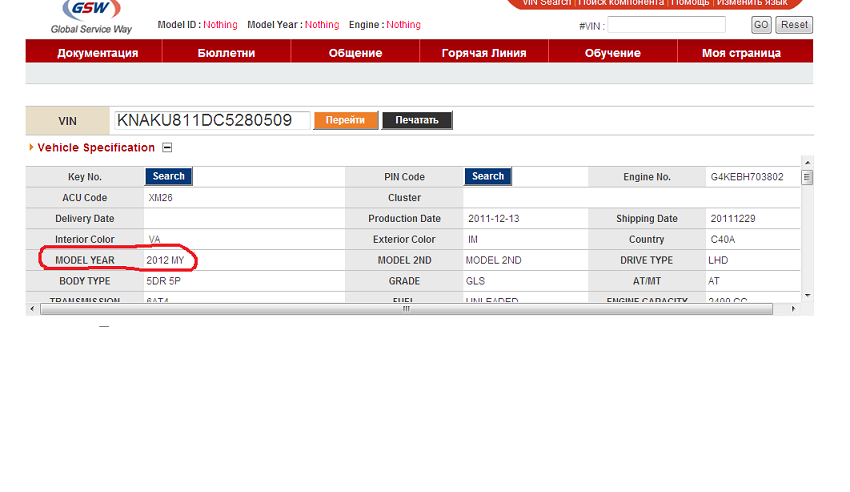The image size is (850, 492).
Task: Open the Бюллетни menu
Action: (226, 53)
